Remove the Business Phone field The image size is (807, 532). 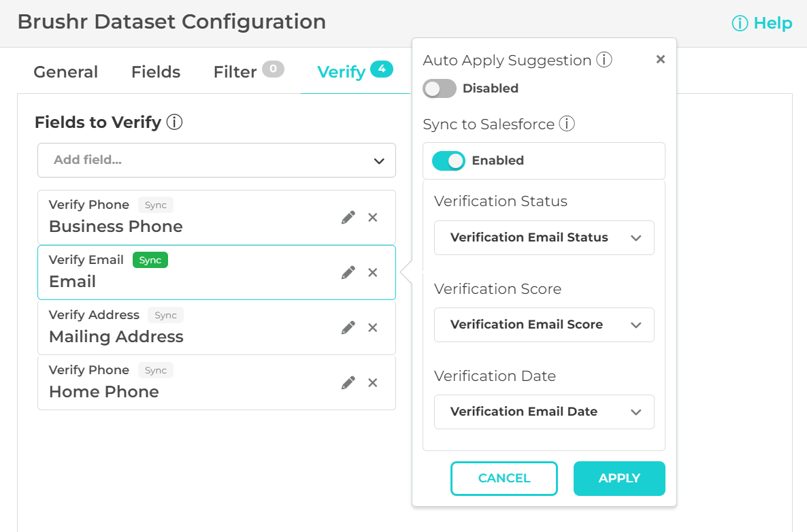[373, 218]
